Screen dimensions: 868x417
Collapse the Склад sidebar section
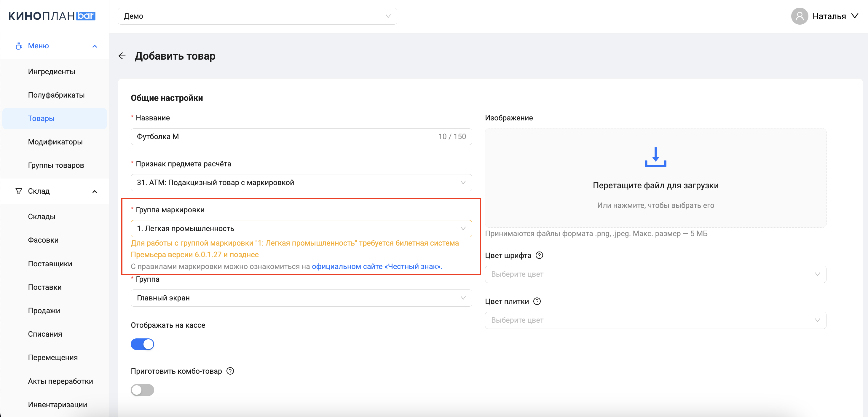point(95,192)
